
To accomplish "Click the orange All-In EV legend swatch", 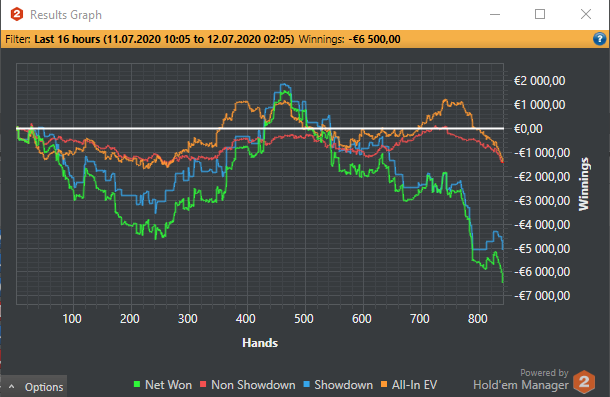I will (384, 385).
